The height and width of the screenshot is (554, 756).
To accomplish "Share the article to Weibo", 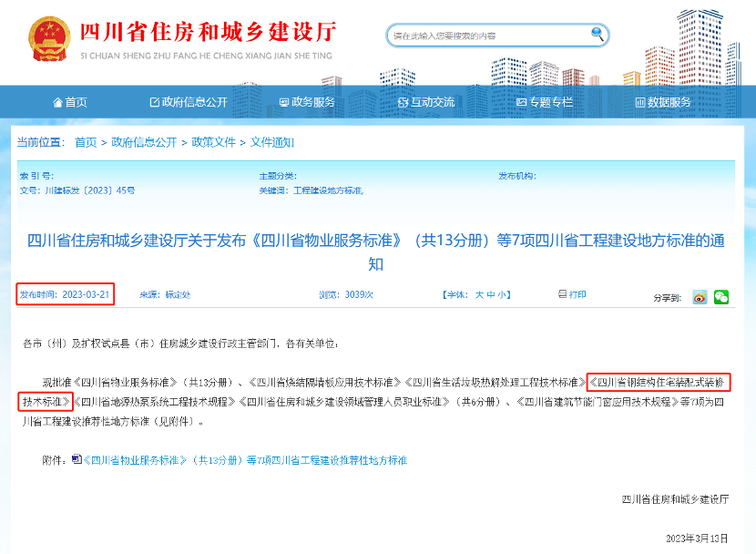I will 700,297.
